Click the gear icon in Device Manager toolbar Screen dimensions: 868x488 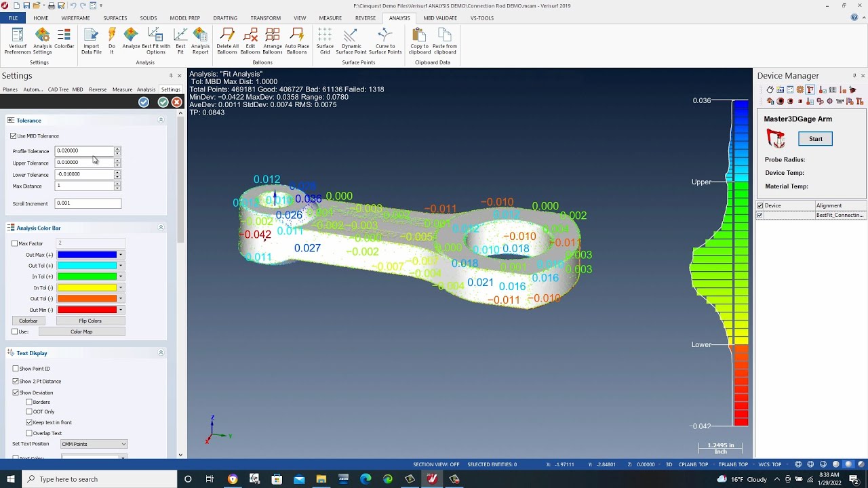[x=800, y=89]
